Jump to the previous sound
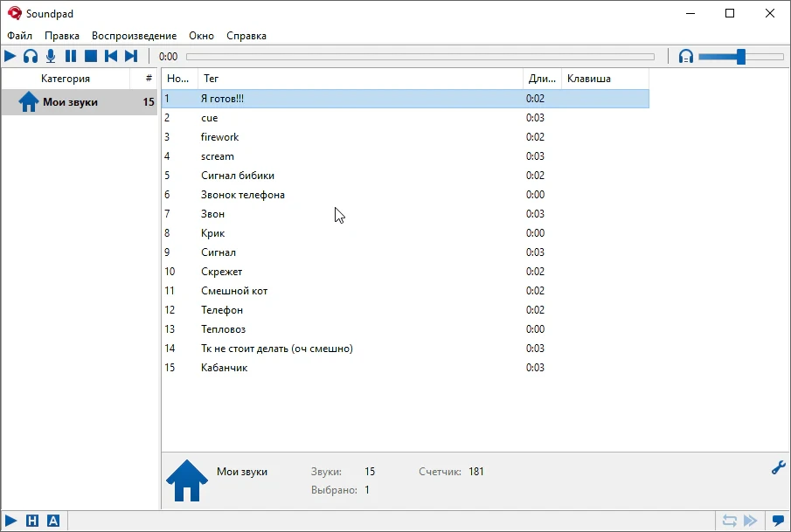This screenshot has width=791, height=532. tap(111, 56)
